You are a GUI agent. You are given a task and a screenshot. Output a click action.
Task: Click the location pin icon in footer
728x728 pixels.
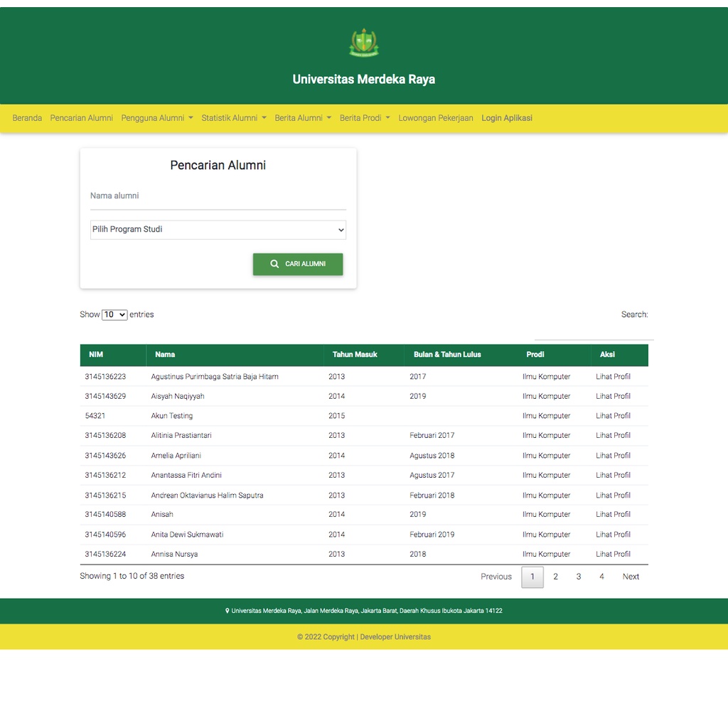227,611
